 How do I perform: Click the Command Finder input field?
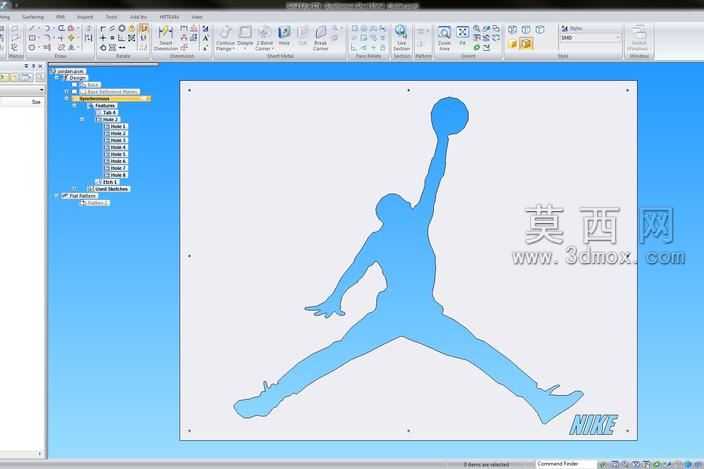(x=566, y=464)
